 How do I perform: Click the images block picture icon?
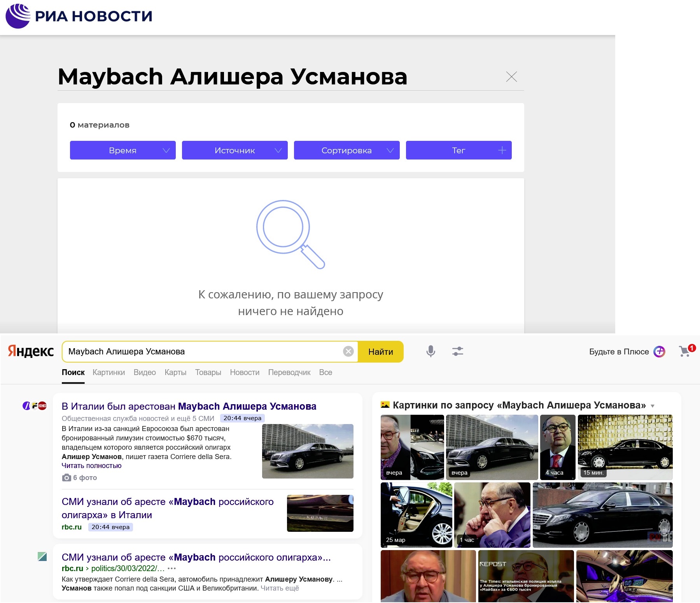(x=385, y=405)
